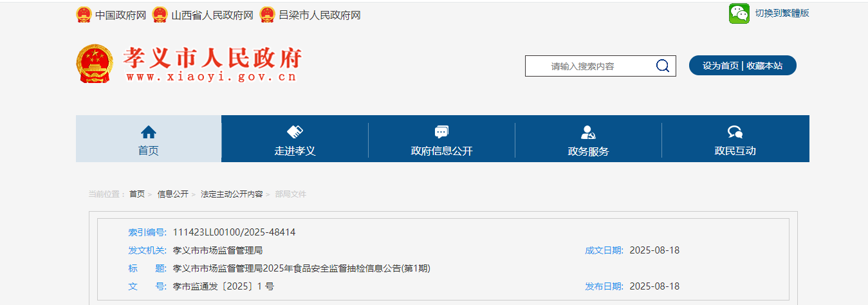Click the 索引编号 label

(147, 232)
